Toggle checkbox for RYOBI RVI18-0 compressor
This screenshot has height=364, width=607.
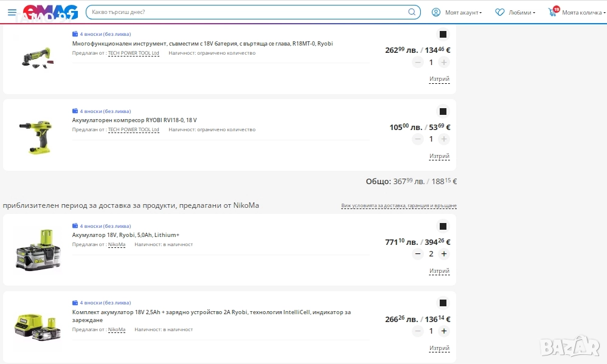point(443,112)
